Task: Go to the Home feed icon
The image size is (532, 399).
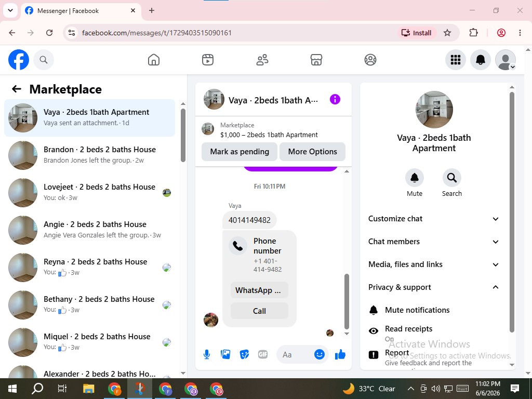Action: click(154, 60)
